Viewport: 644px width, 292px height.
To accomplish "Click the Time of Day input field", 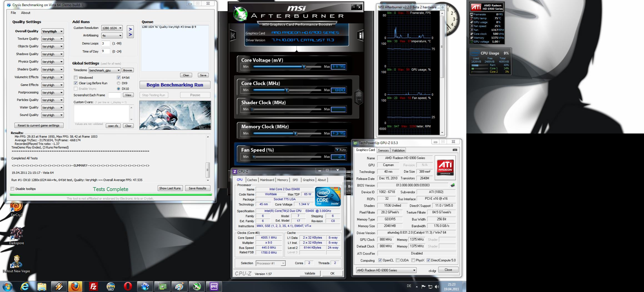I will click(106, 51).
